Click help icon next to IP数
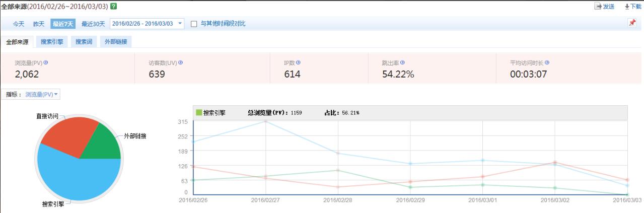The image size is (644, 213). click(298, 63)
